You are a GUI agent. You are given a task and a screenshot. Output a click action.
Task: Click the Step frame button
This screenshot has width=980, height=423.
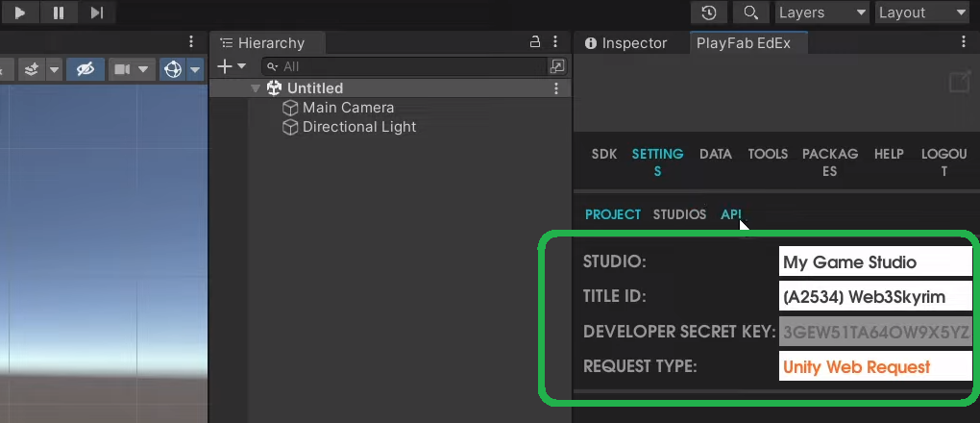click(x=97, y=12)
